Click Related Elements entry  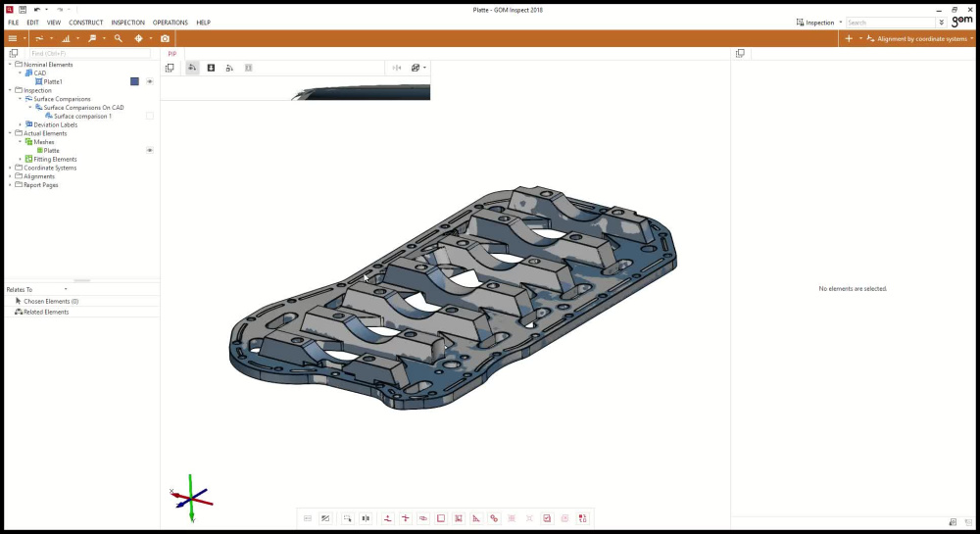pyautogui.click(x=46, y=312)
